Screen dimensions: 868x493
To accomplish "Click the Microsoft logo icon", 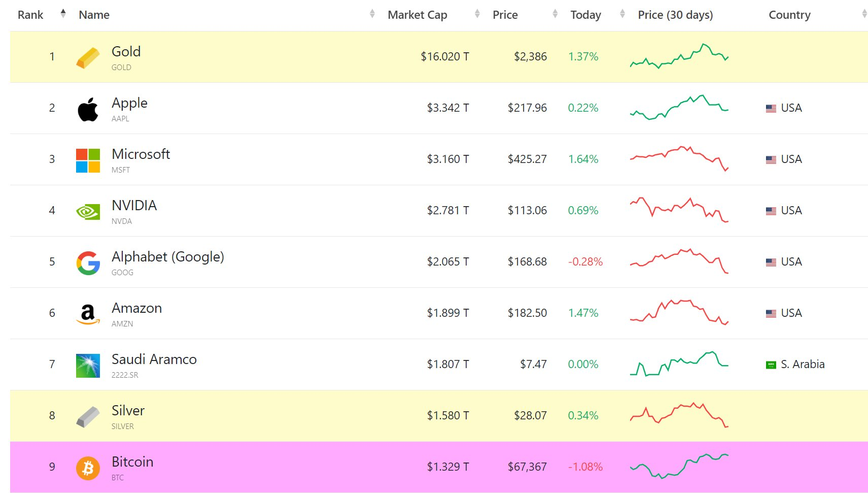I will (88, 160).
